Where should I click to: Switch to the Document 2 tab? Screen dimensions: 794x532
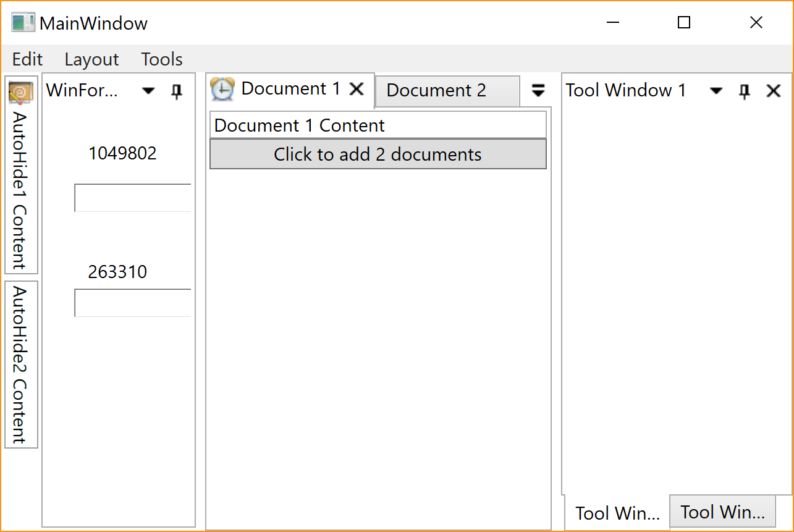pyautogui.click(x=436, y=91)
